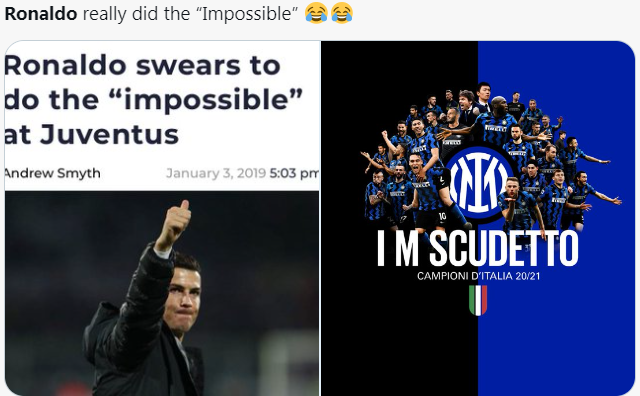Click the Italian tricolor shield badge

point(478,300)
